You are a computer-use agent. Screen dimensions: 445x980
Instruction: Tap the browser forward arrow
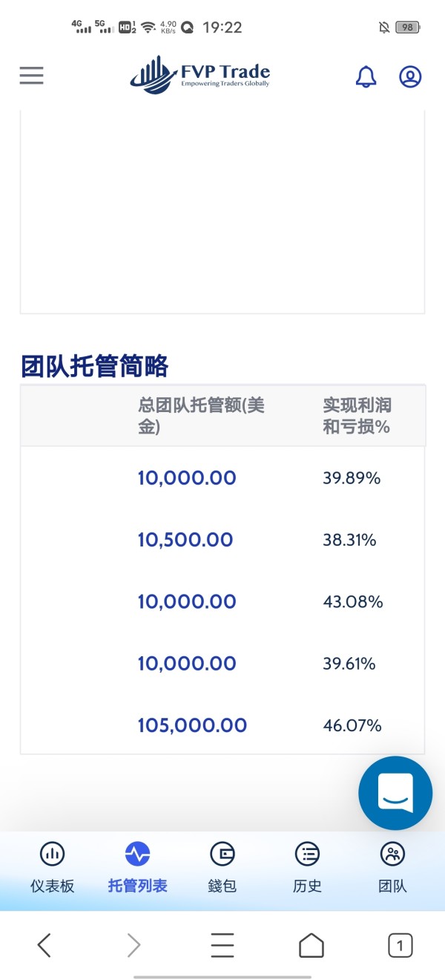tap(133, 945)
